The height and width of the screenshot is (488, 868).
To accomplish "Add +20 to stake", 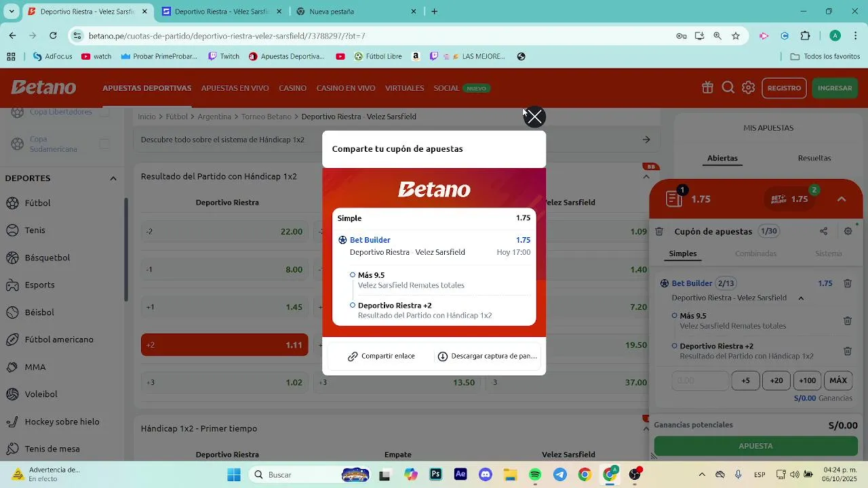I will pyautogui.click(x=776, y=380).
